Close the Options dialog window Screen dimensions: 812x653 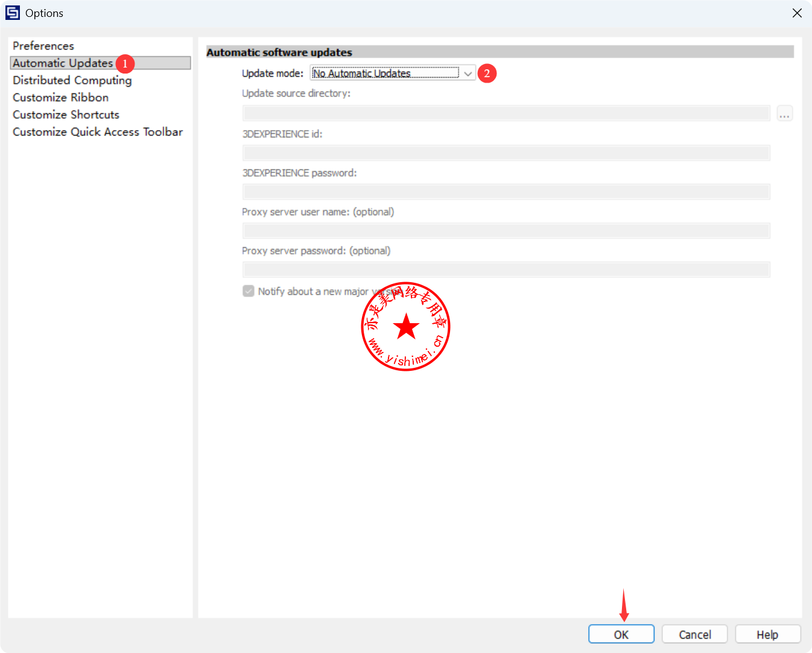click(797, 13)
